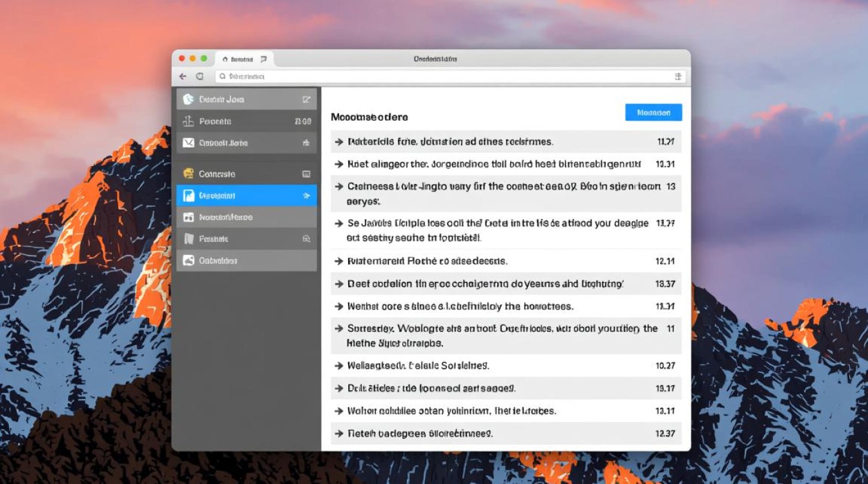Open the second sidebar item with count badge

(x=246, y=121)
